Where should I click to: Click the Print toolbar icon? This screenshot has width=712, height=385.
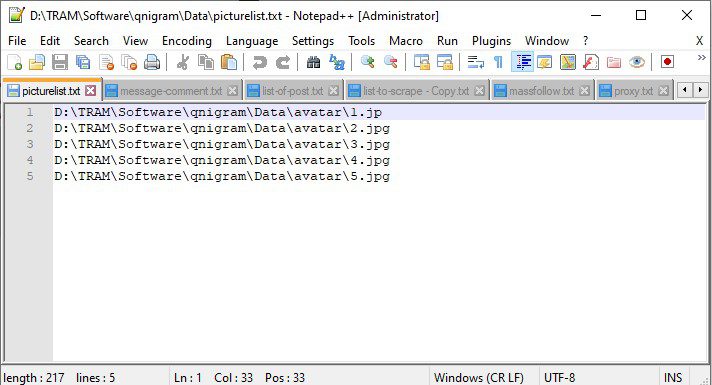click(152, 62)
